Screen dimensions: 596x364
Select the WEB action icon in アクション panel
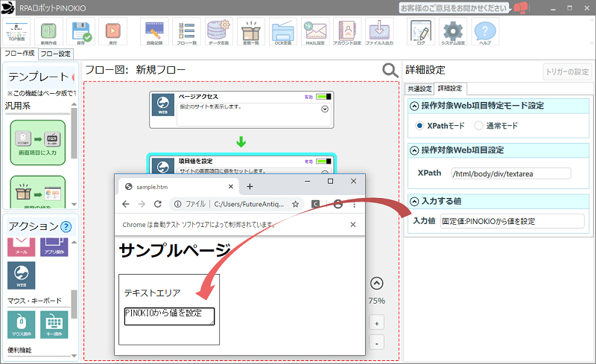click(x=22, y=275)
